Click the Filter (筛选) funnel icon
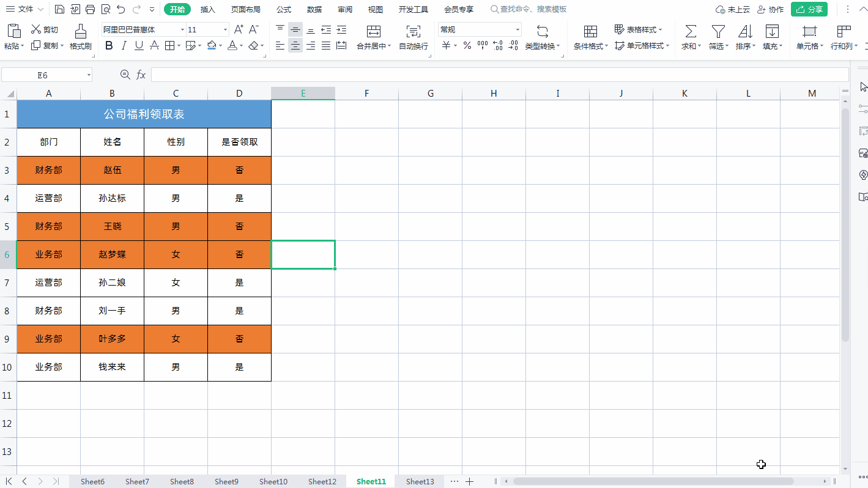 click(x=718, y=31)
